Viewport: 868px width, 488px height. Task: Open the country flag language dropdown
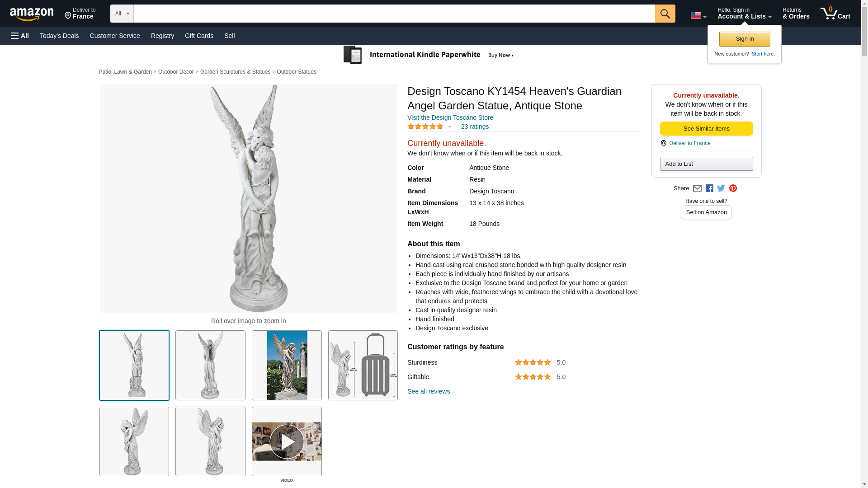(698, 15)
